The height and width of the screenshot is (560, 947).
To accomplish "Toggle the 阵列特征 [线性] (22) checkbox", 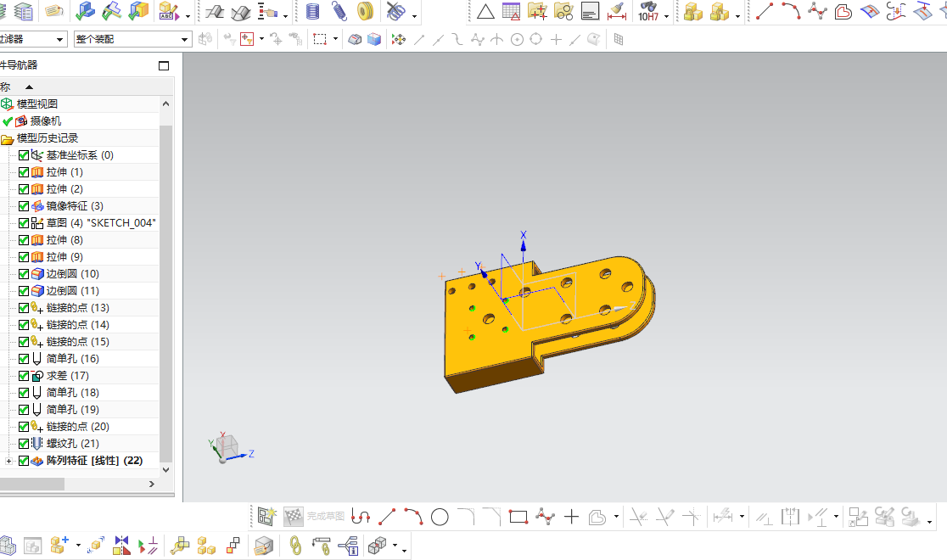I will [x=24, y=461].
